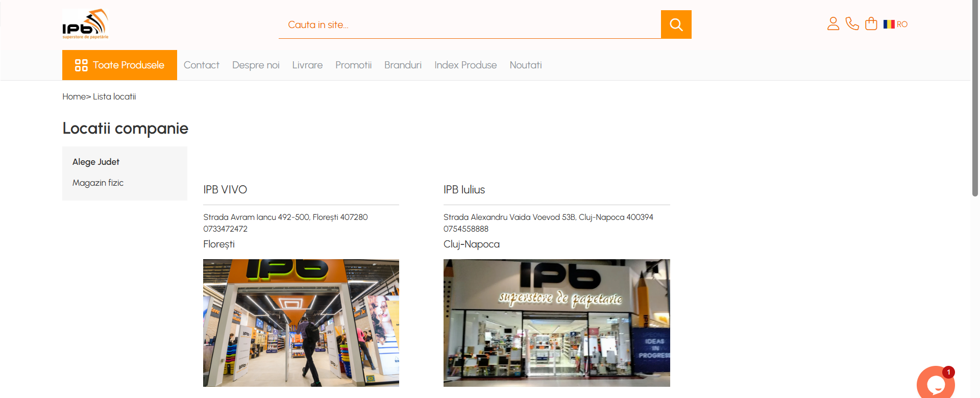Open the Contact menu item
The height and width of the screenshot is (398, 980).
pyautogui.click(x=201, y=65)
